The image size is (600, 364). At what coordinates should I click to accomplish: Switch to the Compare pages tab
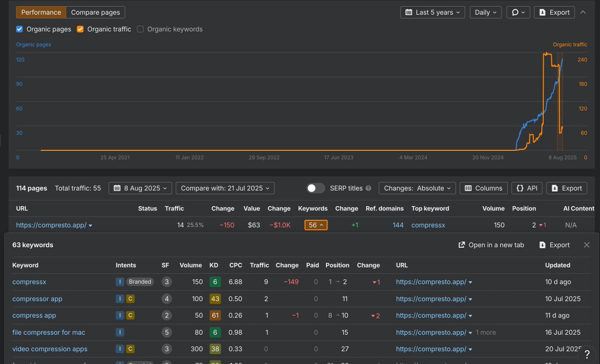[95, 12]
